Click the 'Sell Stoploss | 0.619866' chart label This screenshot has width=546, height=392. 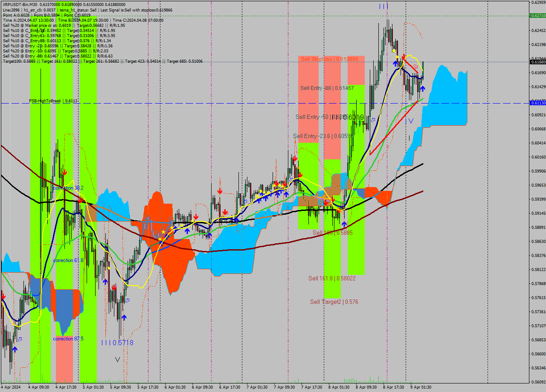point(330,59)
